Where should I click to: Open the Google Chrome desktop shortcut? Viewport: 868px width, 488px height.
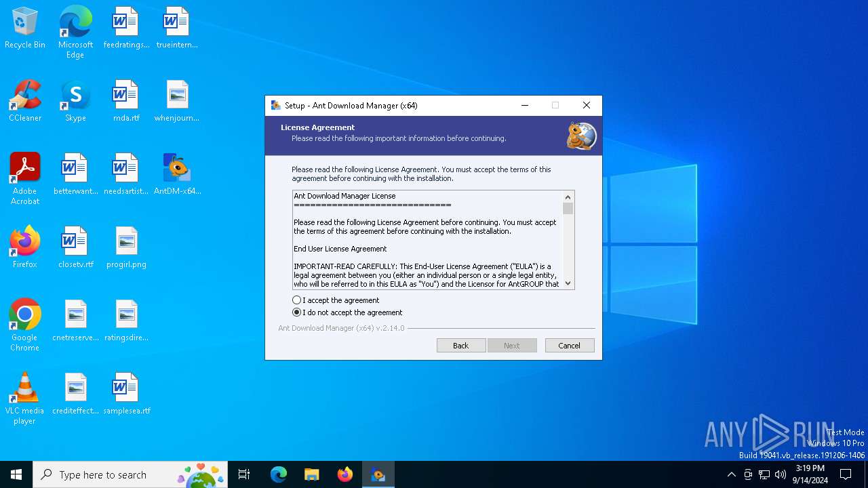click(25, 325)
